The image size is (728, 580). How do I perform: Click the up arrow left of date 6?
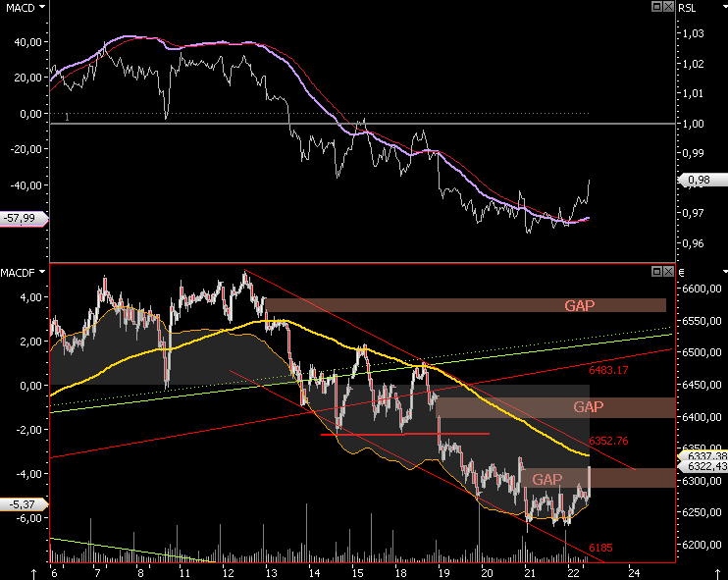[34, 574]
